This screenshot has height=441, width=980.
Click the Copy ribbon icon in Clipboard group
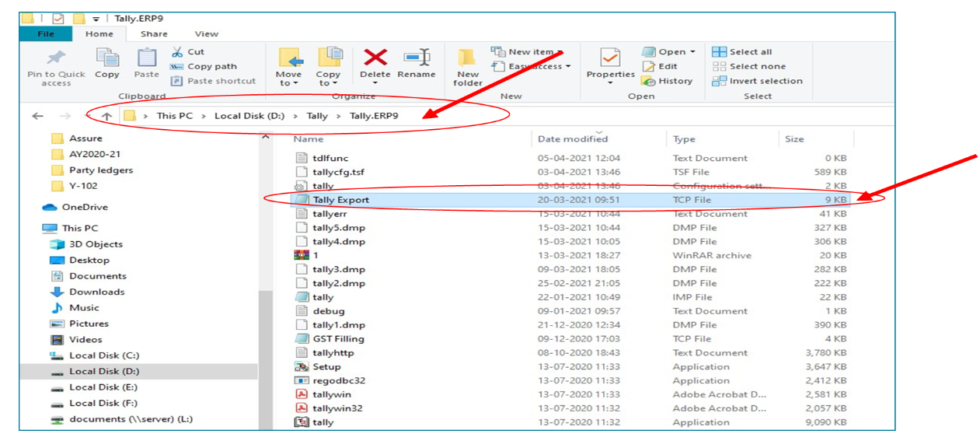click(x=107, y=58)
